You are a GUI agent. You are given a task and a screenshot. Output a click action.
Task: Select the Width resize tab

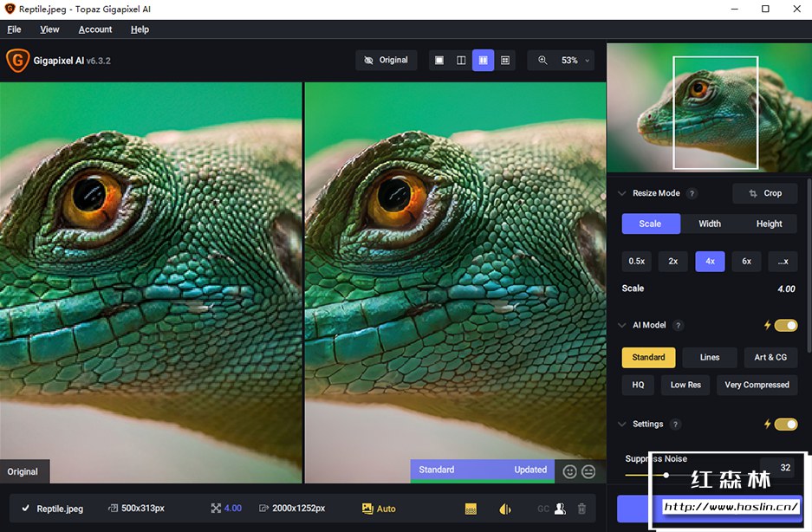point(710,224)
